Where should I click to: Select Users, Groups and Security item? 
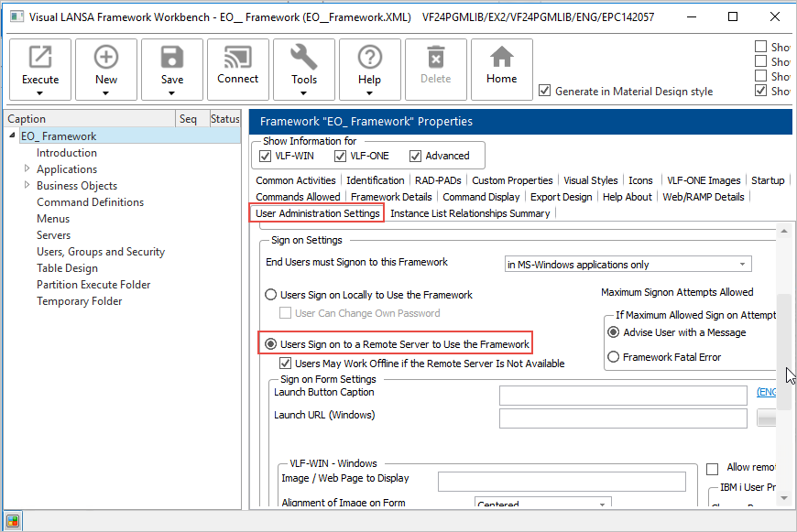(101, 252)
